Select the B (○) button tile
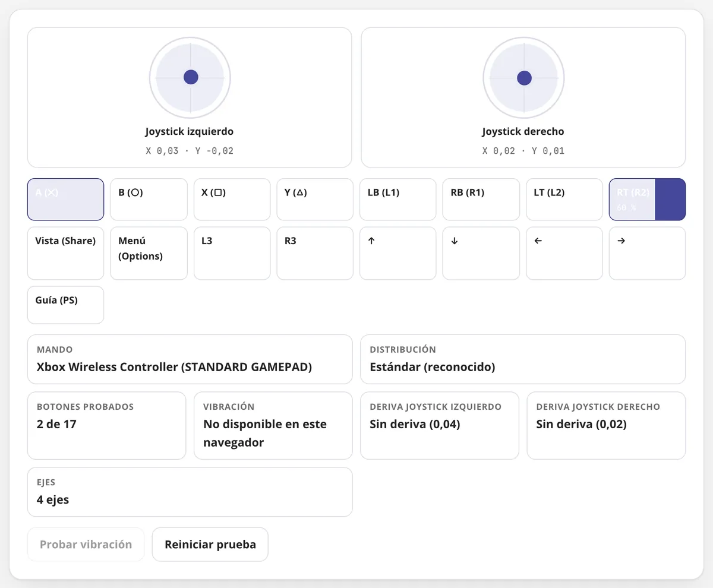 tap(149, 200)
